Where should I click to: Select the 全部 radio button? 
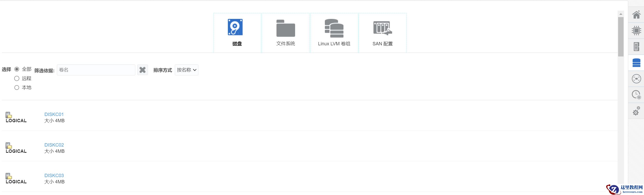click(17, 69)
